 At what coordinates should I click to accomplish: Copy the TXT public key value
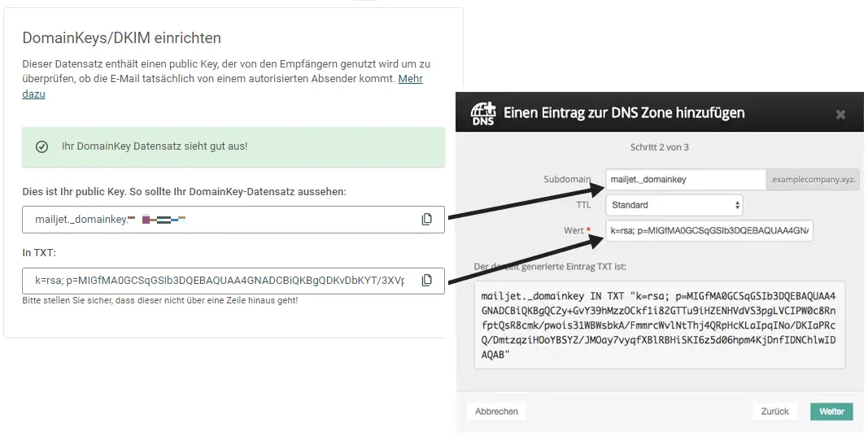click(x=426, y=281)
